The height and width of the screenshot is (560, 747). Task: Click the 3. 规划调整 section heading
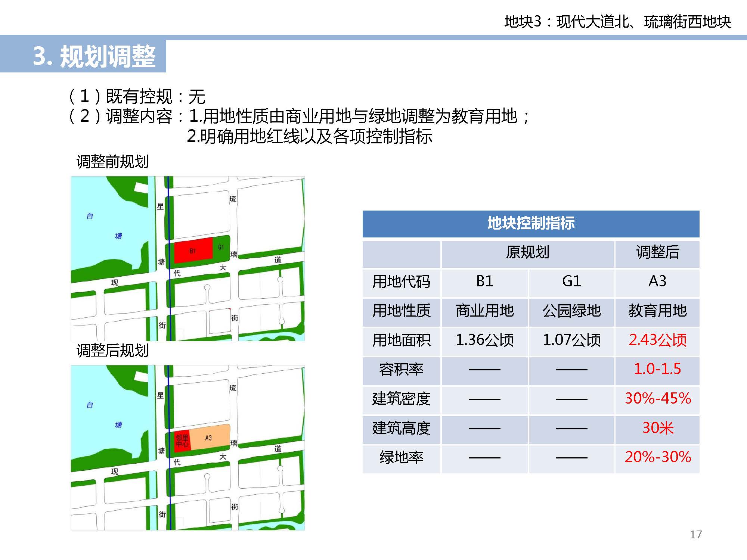click(x=94, y=56)
